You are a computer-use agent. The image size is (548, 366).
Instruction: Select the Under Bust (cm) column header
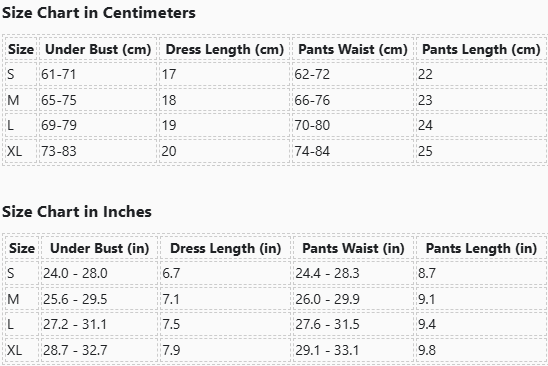pyautogui.click(x=98, y=50)
